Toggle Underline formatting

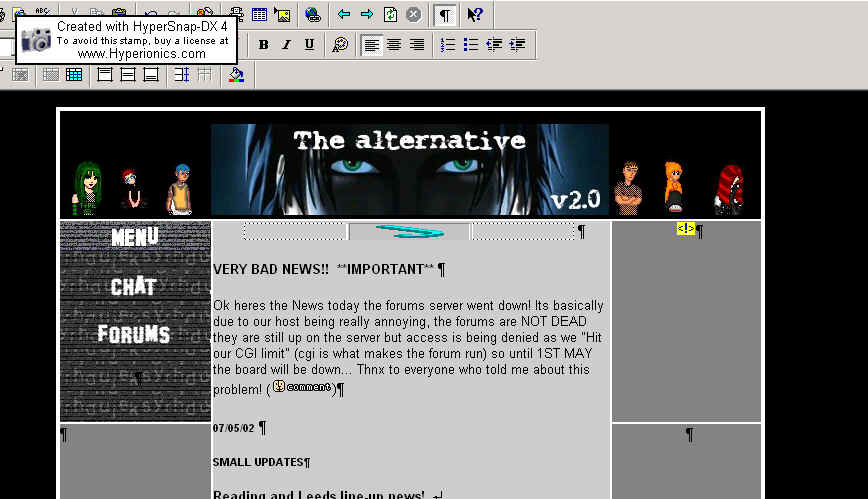coord(309,44)
